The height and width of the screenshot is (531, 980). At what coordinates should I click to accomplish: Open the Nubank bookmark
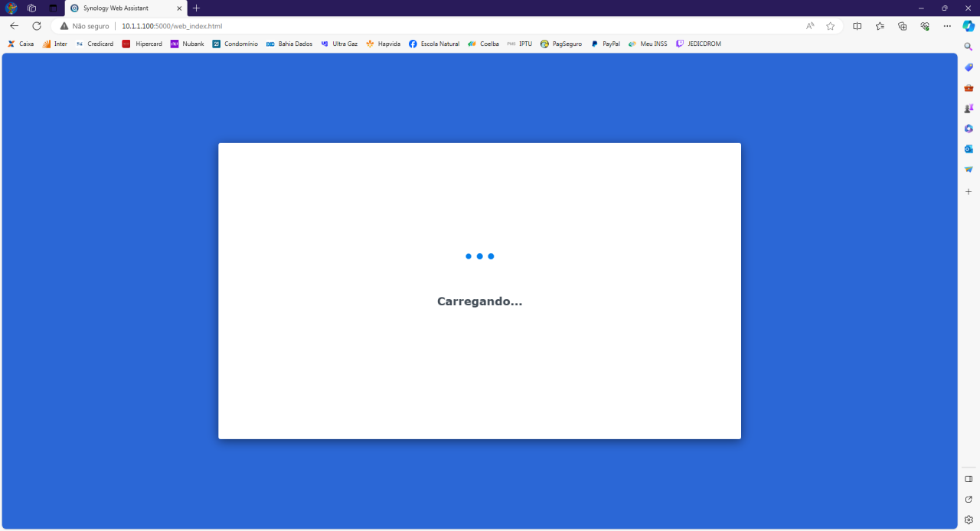[x=187, y=44]
